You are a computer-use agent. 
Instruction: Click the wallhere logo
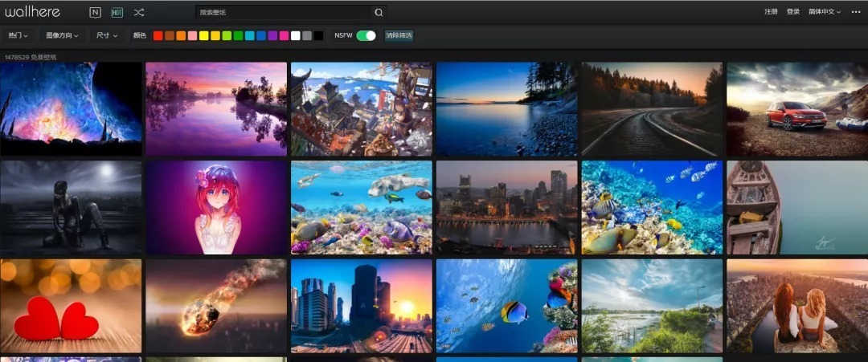(32, 12)
